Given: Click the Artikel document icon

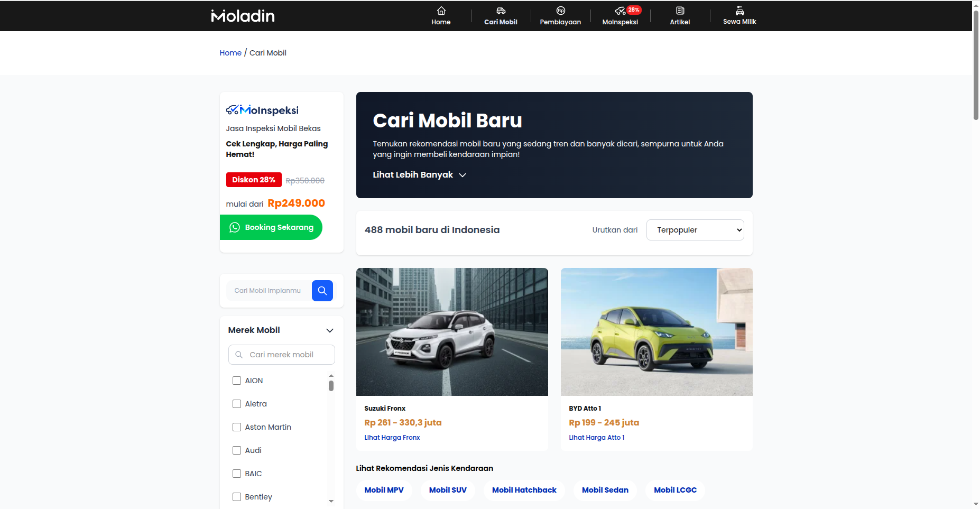Looking at the screenshot, I should [680, 11].
